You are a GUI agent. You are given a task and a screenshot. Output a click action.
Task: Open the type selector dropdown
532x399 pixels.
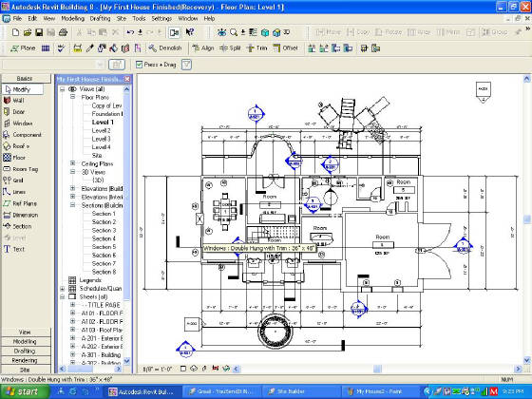(100, 65)
